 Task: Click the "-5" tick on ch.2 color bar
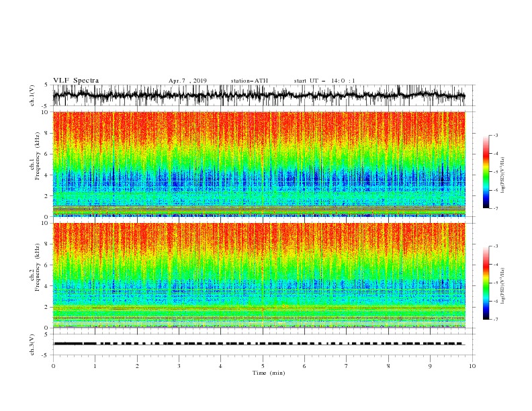[x=496, y=283]
